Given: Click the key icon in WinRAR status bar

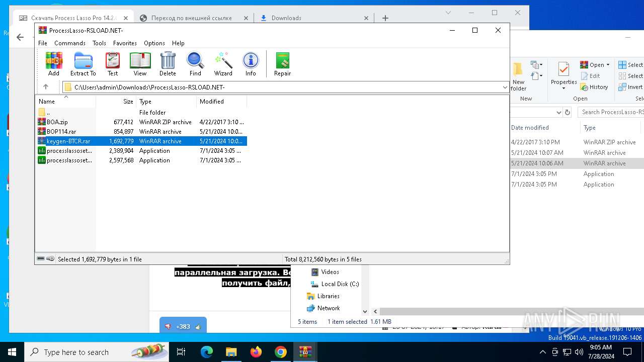Looking at the screenshot, I should pyautogui.click(x=50, y=259).
